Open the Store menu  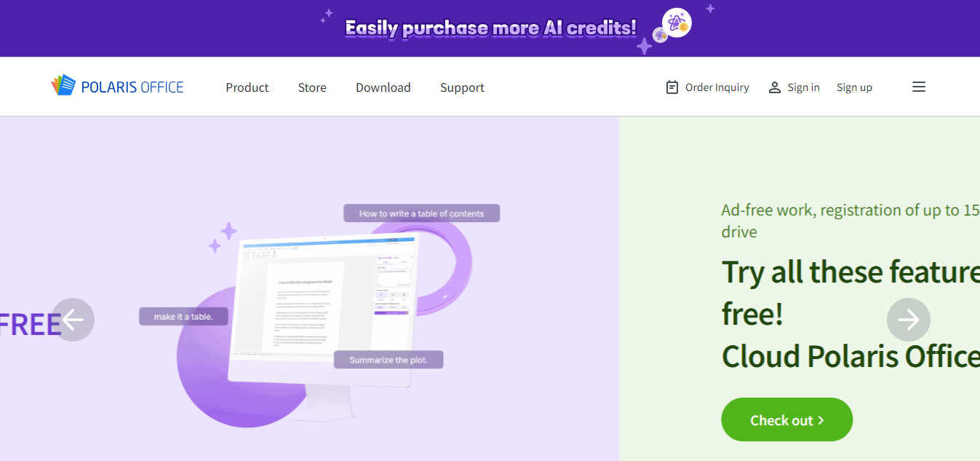pos(312,87)
